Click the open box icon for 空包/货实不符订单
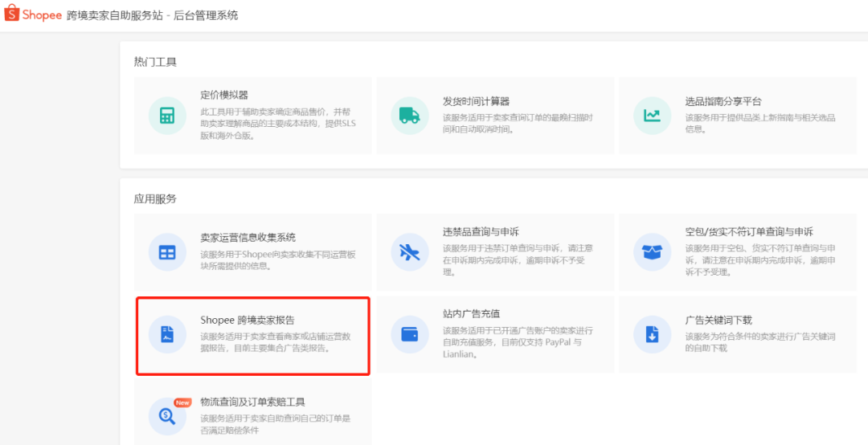Viewport: 868px width, 445px height. (x=652, y=252)
